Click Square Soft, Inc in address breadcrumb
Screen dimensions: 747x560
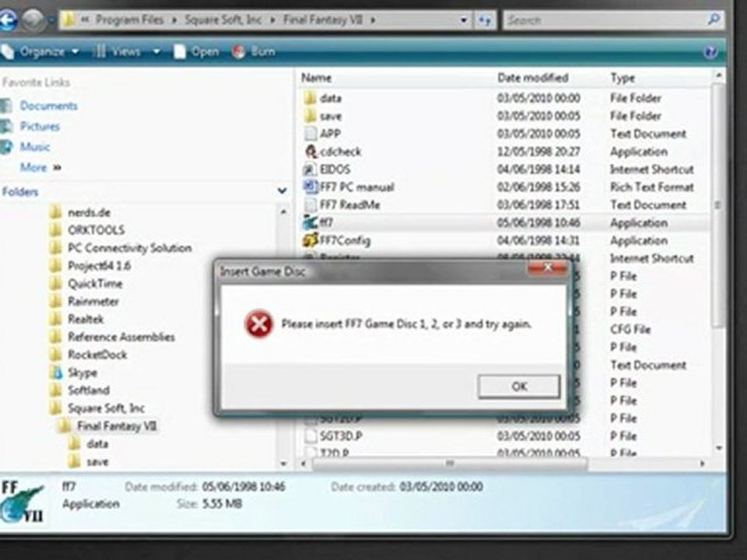[223, 20]
